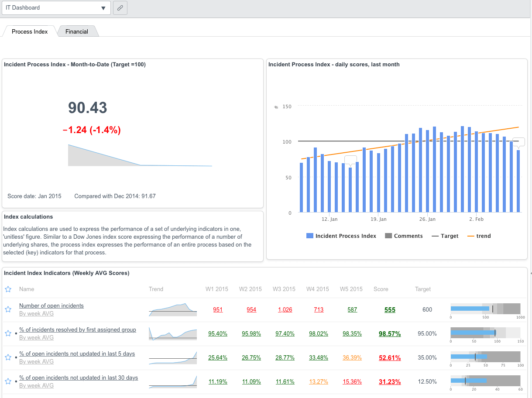
Task: Switch to the Financial tab
Action: point(77,31)
